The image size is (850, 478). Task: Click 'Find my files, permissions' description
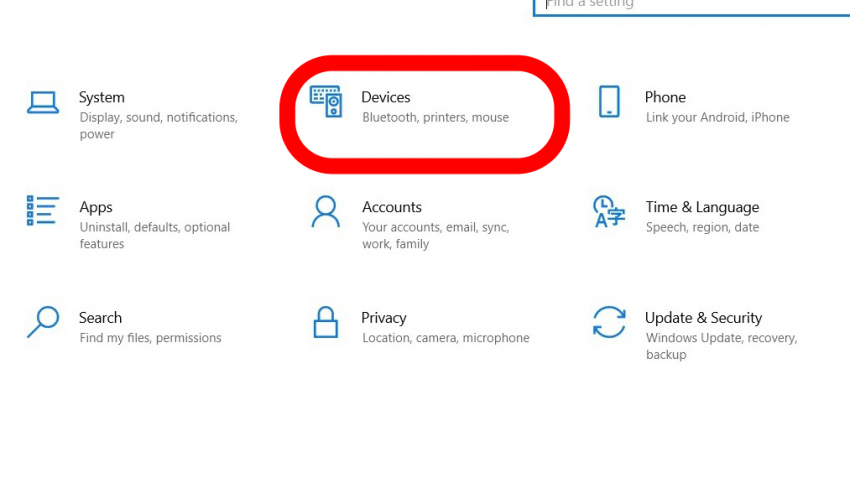(150, 338)
